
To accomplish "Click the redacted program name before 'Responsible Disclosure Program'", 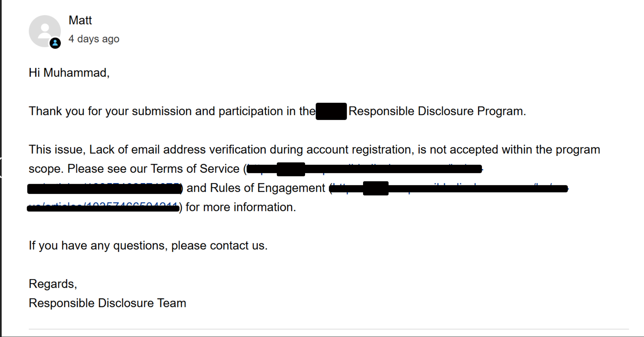I will tap(331, 111).
